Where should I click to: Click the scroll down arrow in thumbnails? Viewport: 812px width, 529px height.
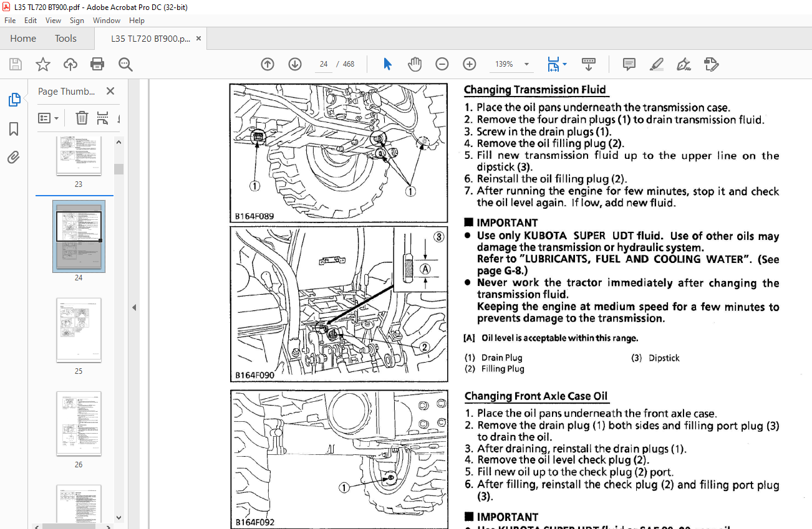pos(118,517)
